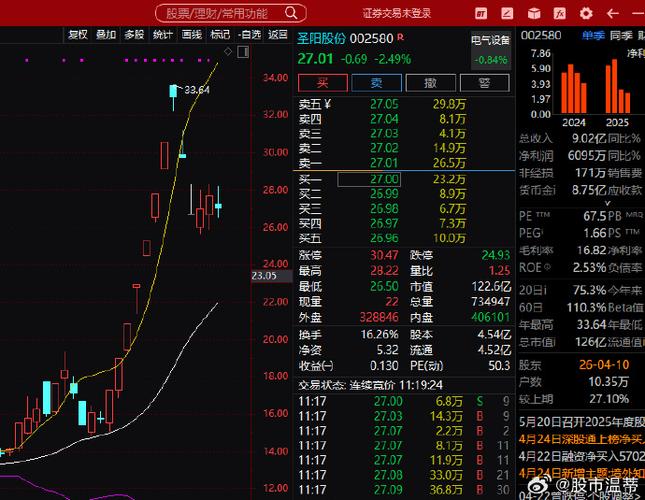Click 返回 in chart toolbar
Image resolution: width=645 pixels, height=500 pixels.
point(278,35)
